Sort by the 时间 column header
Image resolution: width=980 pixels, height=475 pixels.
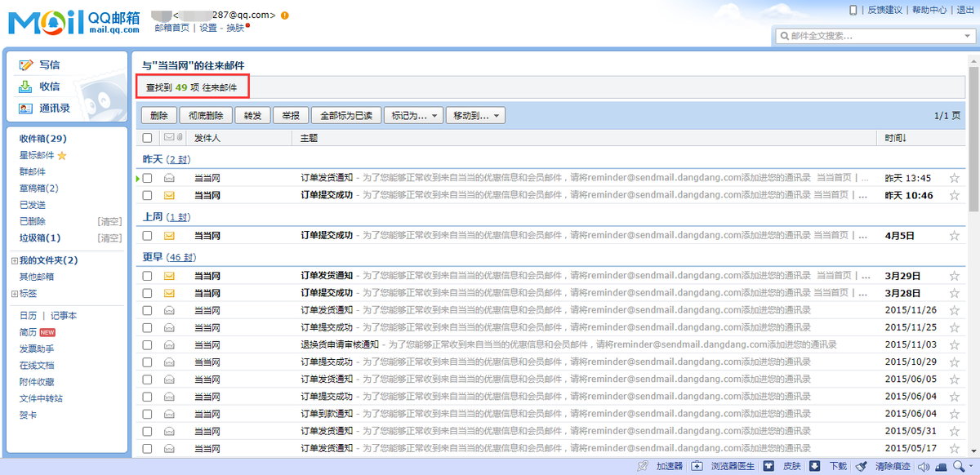896,138
